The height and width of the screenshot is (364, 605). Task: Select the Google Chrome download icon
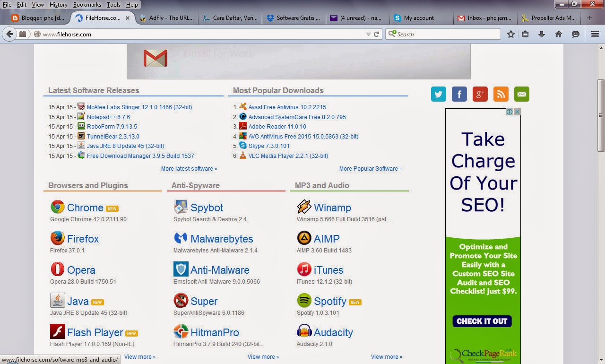[57, 207]
